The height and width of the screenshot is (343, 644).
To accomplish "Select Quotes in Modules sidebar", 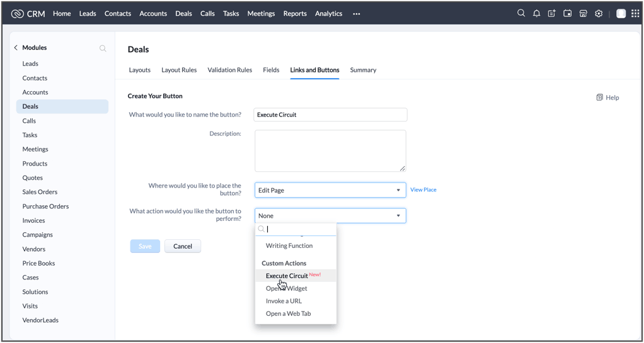I will click(x=32, y=177).
